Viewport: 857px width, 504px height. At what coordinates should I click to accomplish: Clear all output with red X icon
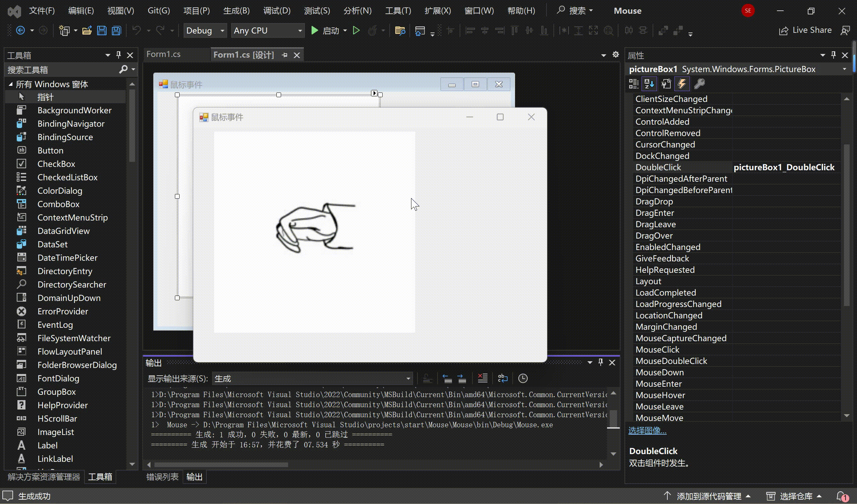click(482, 378)
